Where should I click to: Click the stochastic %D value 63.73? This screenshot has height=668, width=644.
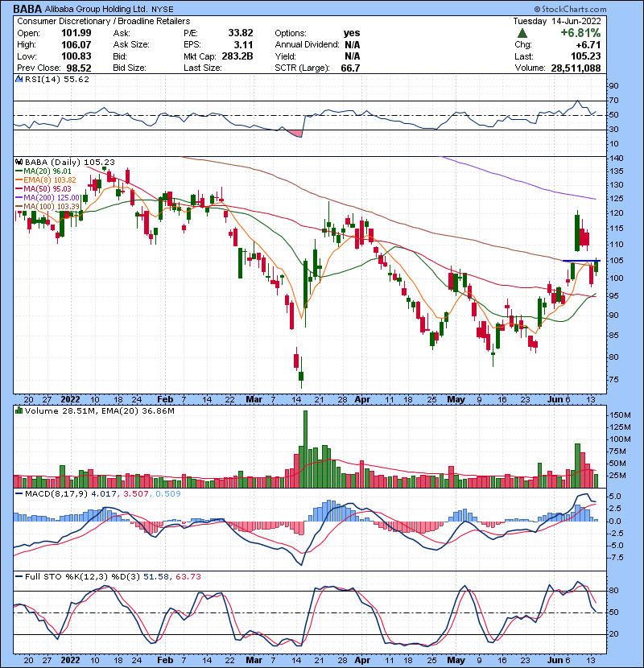coord(188,576)
